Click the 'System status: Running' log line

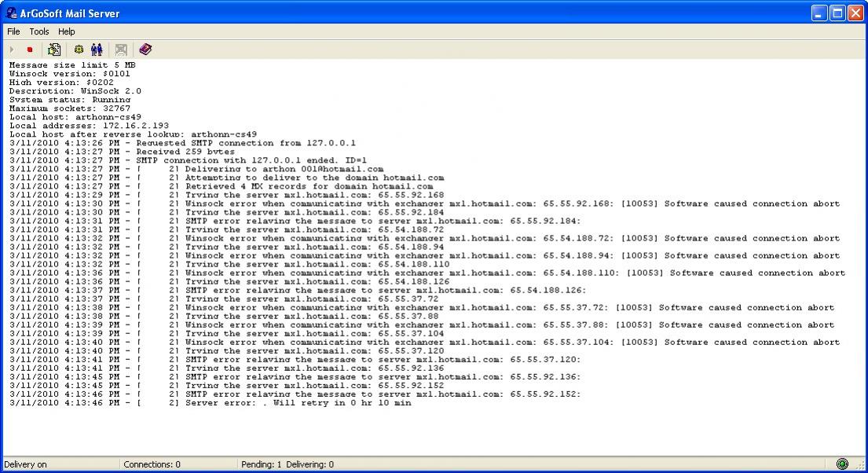70,100
